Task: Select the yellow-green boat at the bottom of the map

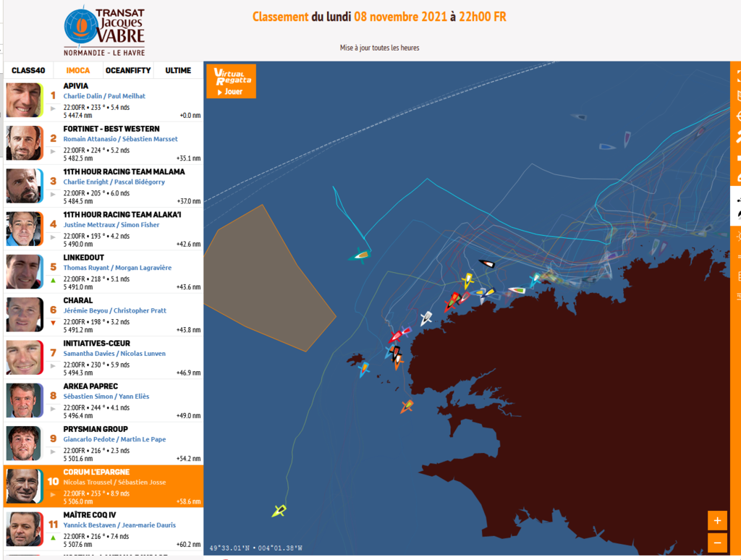Action: (x=279, y=511)
